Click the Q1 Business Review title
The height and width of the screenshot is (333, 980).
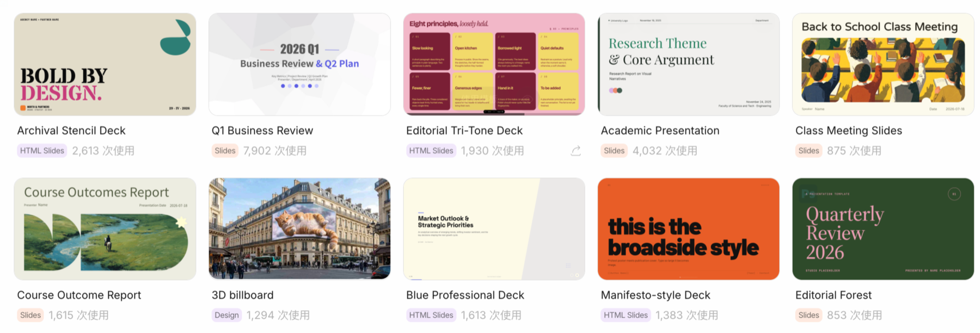tap(262, 131)
